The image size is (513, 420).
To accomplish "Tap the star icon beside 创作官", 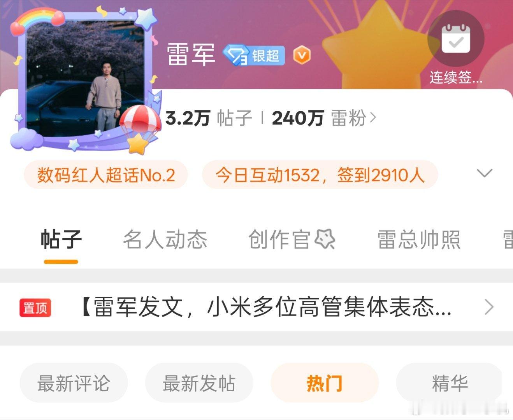I will (325, 239).
